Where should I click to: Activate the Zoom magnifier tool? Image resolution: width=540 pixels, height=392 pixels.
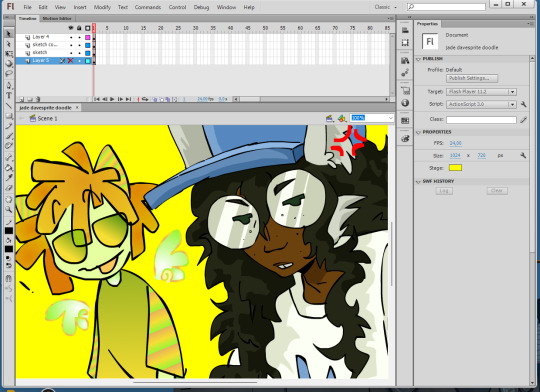(x=9, y=209)
